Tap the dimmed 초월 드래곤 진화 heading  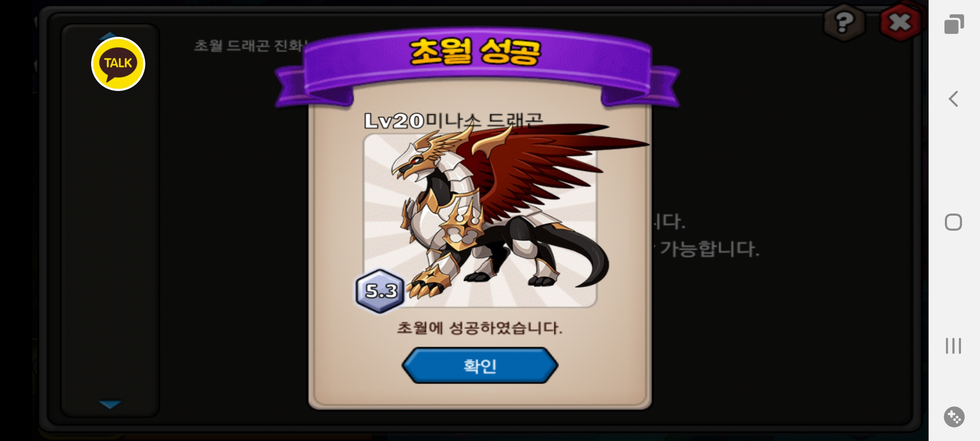coord(249,45)
